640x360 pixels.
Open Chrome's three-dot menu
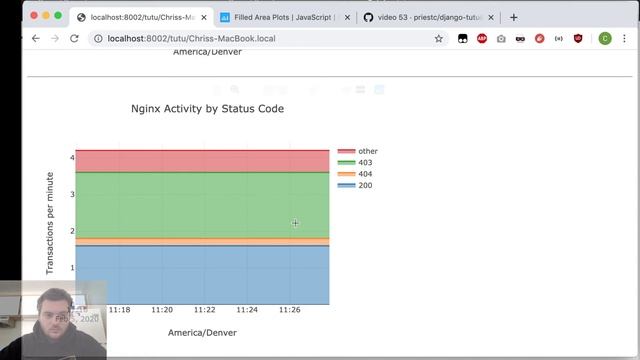tap(624, 38)
